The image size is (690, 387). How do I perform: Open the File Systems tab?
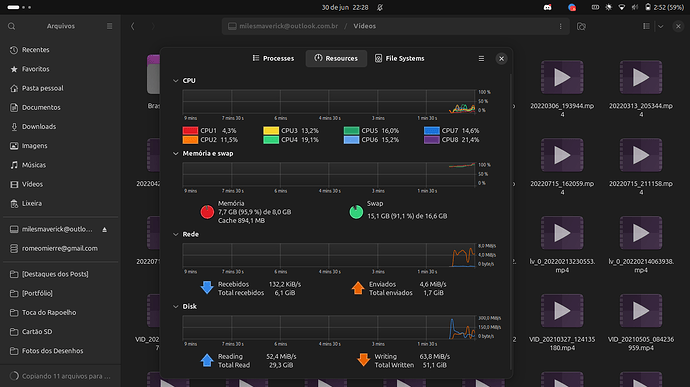[x=400, y=58]
